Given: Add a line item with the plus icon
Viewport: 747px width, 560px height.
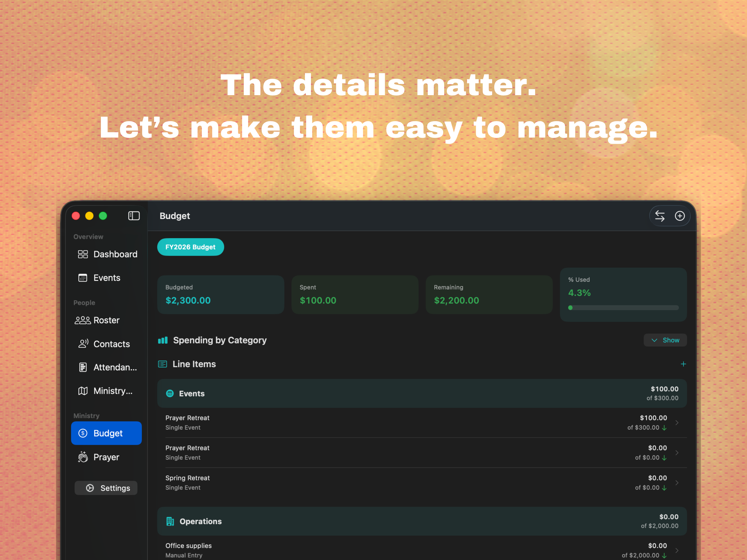Looking at the screenshot, I should coord(683,364).
